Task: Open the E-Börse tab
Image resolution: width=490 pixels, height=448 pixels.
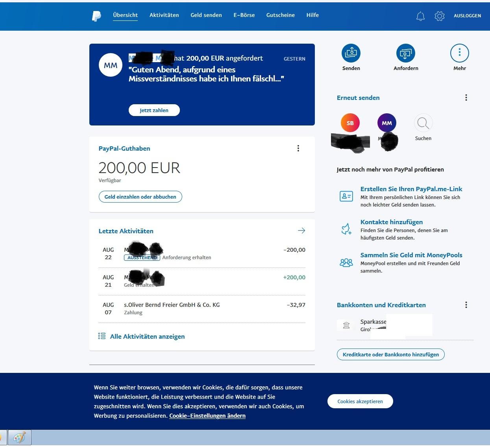Action: [x=244, y=15]
